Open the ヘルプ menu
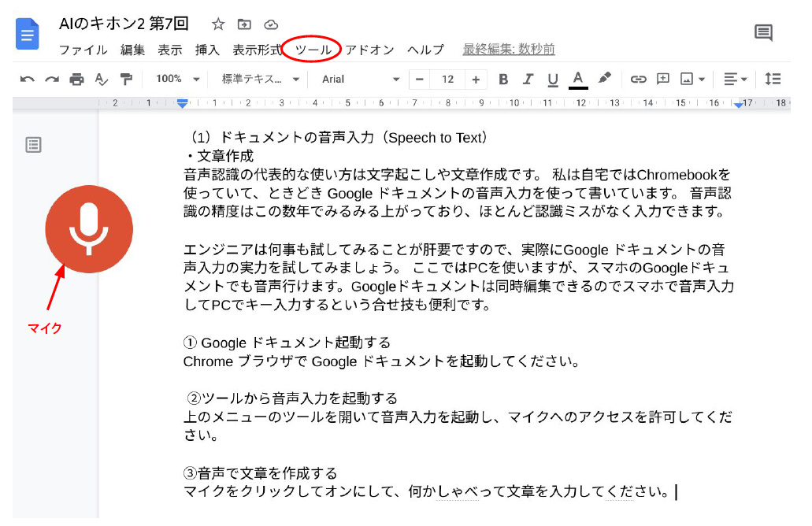 425,50
